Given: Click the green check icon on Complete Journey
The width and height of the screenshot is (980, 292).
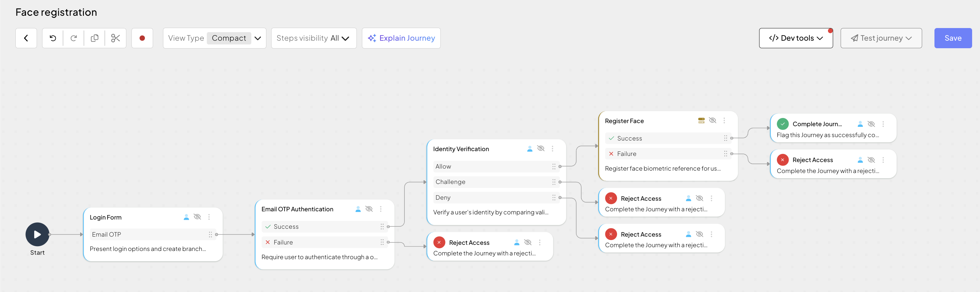Looking at the screenshot, I should [x=782, y=124].
